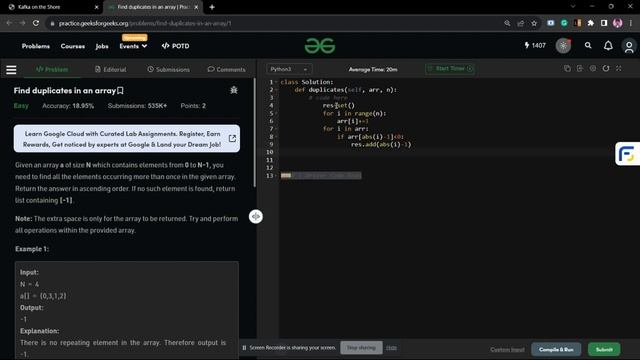Toggle the light/dark theme circle
Screen dimensions: 640x360
coord(563,46)
